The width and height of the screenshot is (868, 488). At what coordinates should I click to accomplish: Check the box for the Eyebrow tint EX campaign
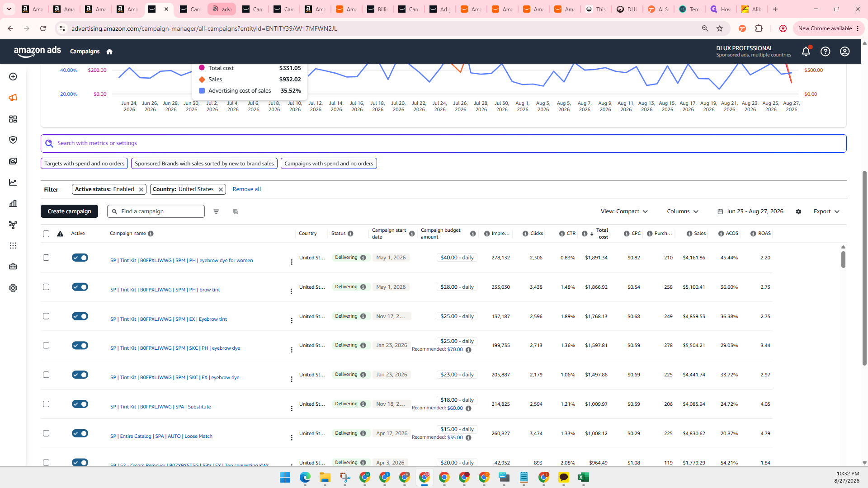pyautogui.click(x=46, y=316)
